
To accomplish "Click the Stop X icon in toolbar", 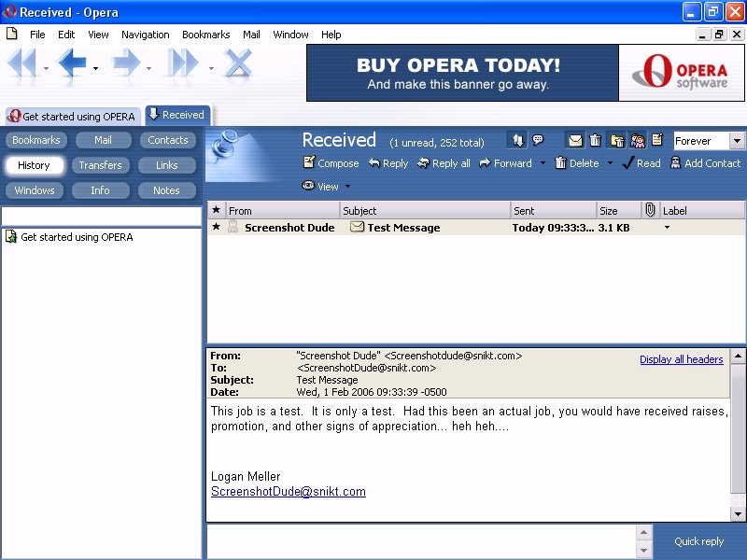I will point(238,63).
